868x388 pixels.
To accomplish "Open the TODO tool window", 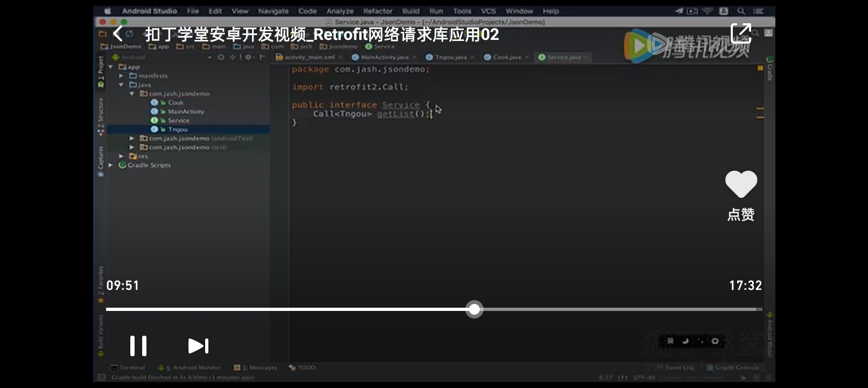I will 302,368.
